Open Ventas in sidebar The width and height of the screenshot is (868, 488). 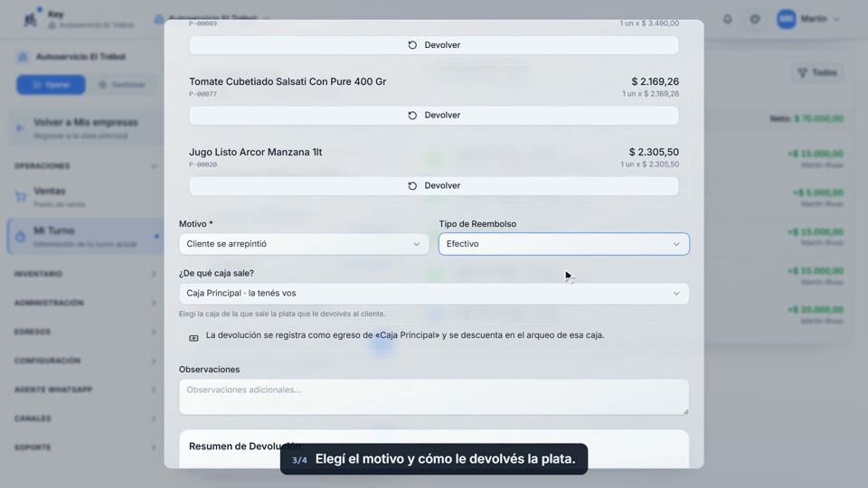click(86, 197)
